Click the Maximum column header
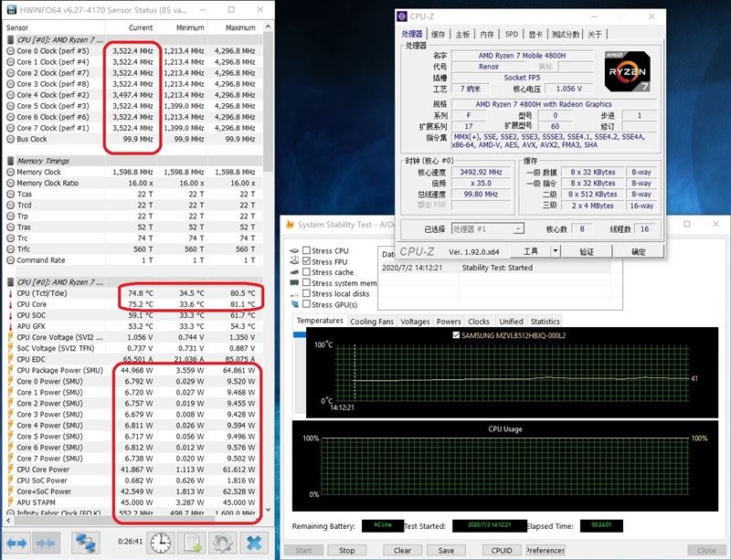Viewport: 731px width, 560px height. pyautogui.click(x=240, y=27)
